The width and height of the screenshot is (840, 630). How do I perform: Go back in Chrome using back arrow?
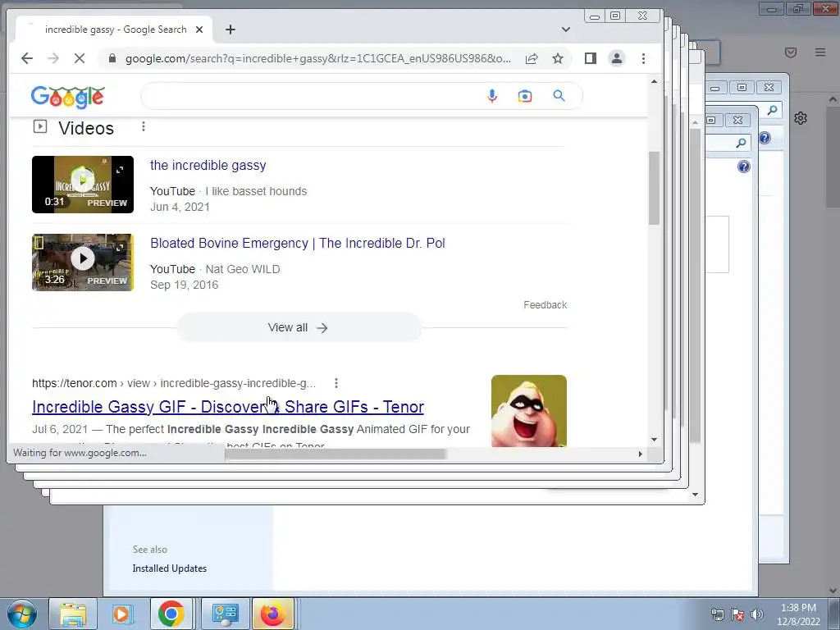(x=27, y=58)
